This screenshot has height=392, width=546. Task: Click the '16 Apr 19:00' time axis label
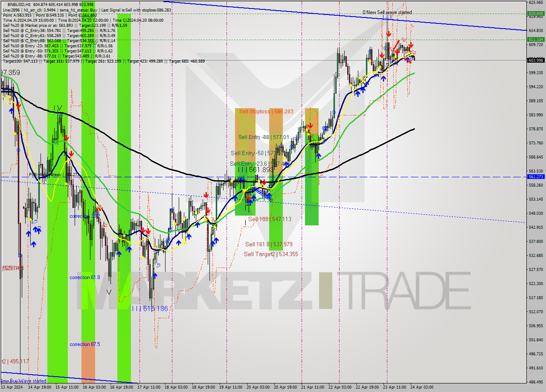(121, 387)
